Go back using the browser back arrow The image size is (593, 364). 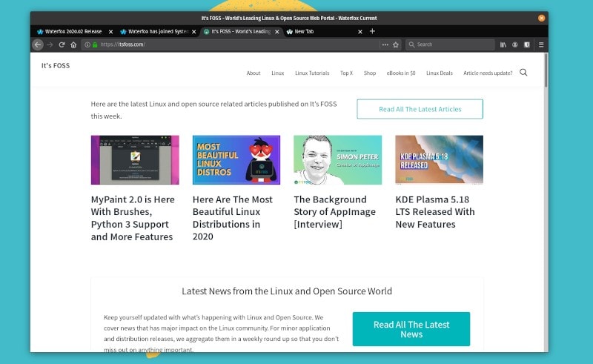(38, 44)
